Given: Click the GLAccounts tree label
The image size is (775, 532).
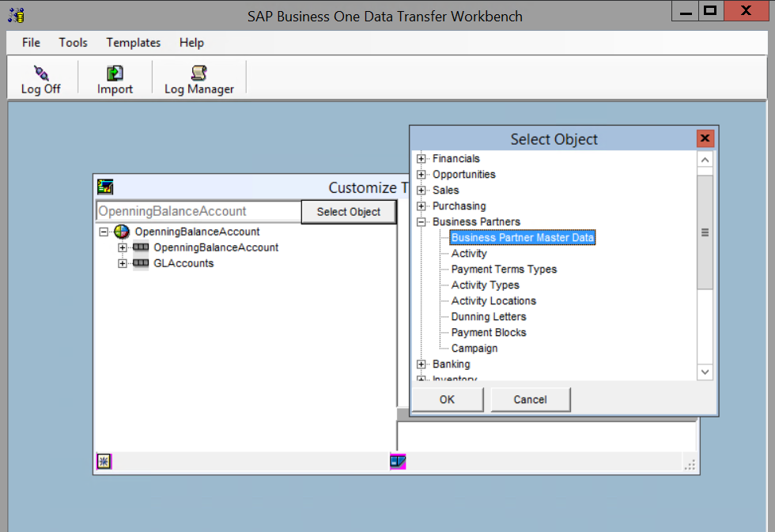Looking at the screenshot, I should [183, 263].
